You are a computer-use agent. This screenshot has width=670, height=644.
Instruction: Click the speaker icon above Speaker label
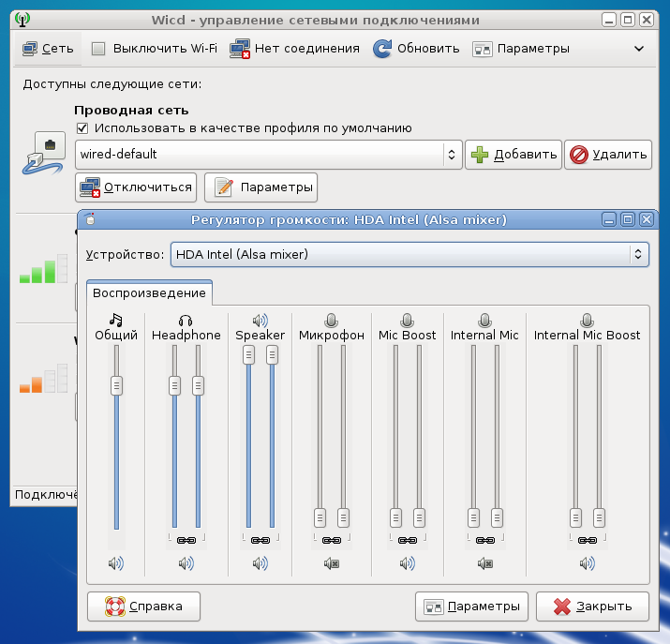pyautogui.click(x=260, y=320)
